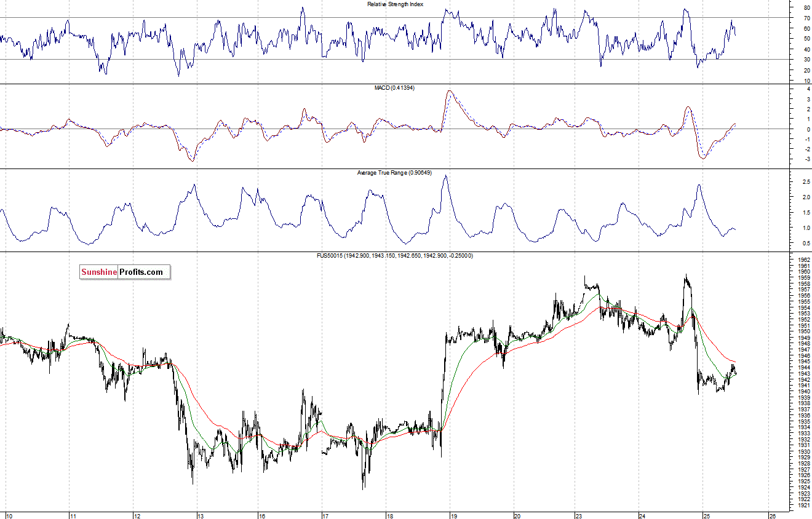The image size is (812, 519).
Task: Select date label 23 on time axis
Action: (579, 515)
